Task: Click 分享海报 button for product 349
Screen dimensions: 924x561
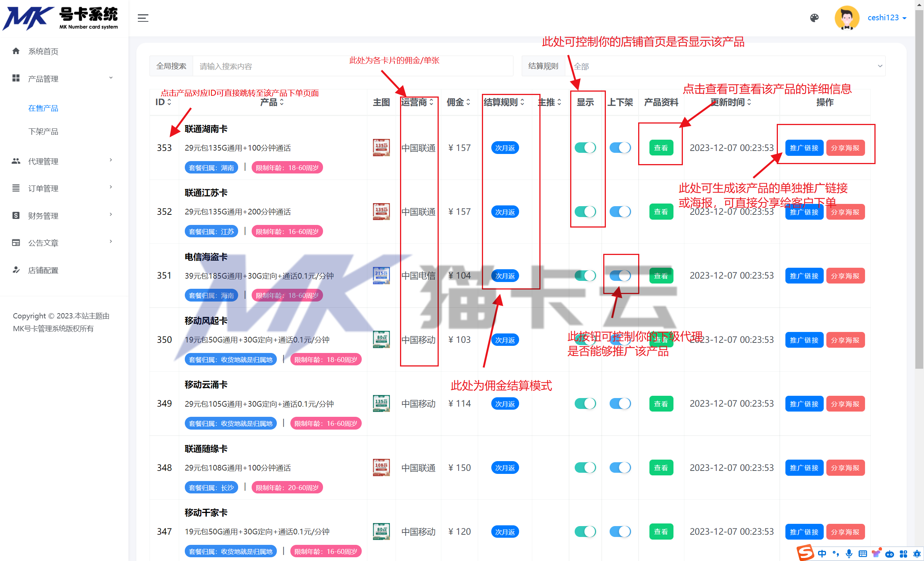Action: (x=845, y=404)
